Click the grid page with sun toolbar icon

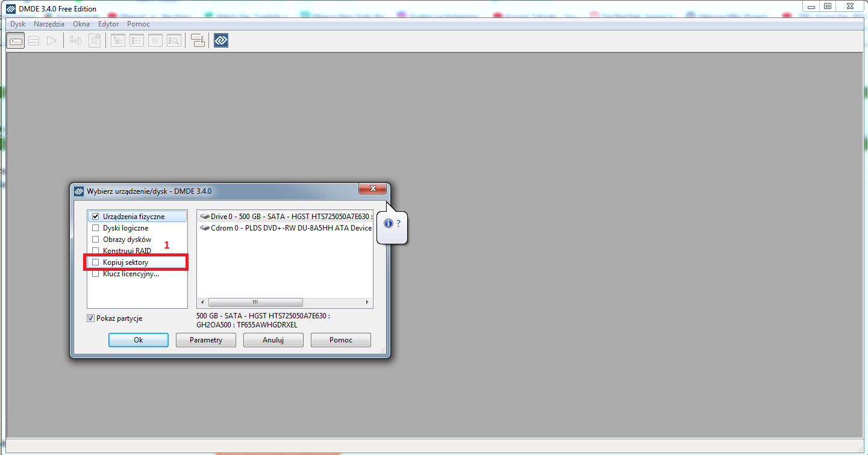point(95,41)
